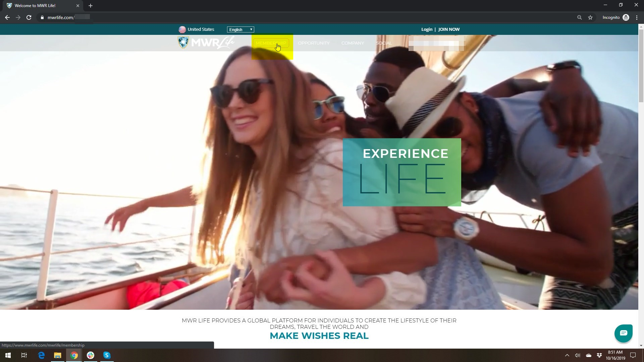Click the Login link
644x362 pixels.
click(427, 29)
